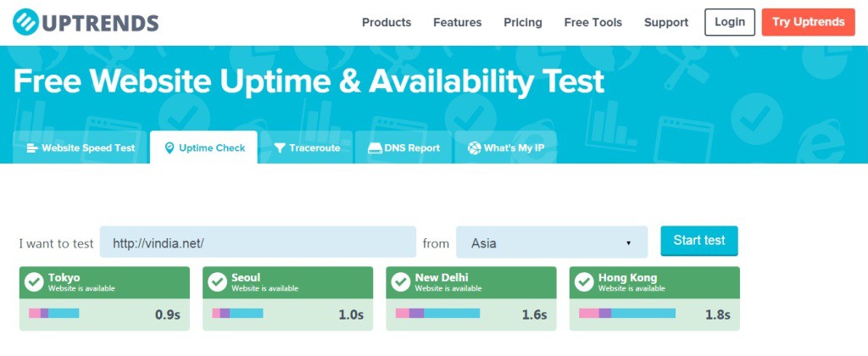Click the Try Uptrends button
This screenshot has height=356, width=868.
(x=808, y=22)
